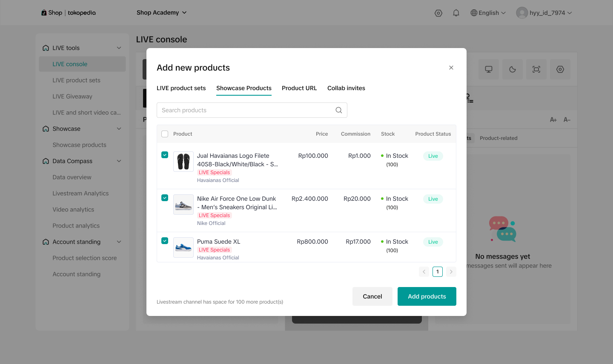Screen dimensions: 613x364
Task: Switch to the Collab invites tab
Action: coord(346,88)
